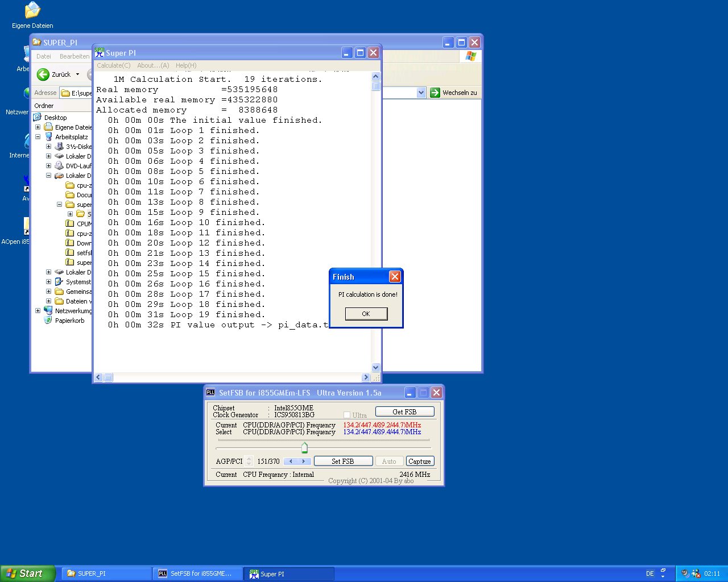Expand the Netzwerkumgebung tree node
The width and height of the screenshot is (728, 582).
[38, 310]
